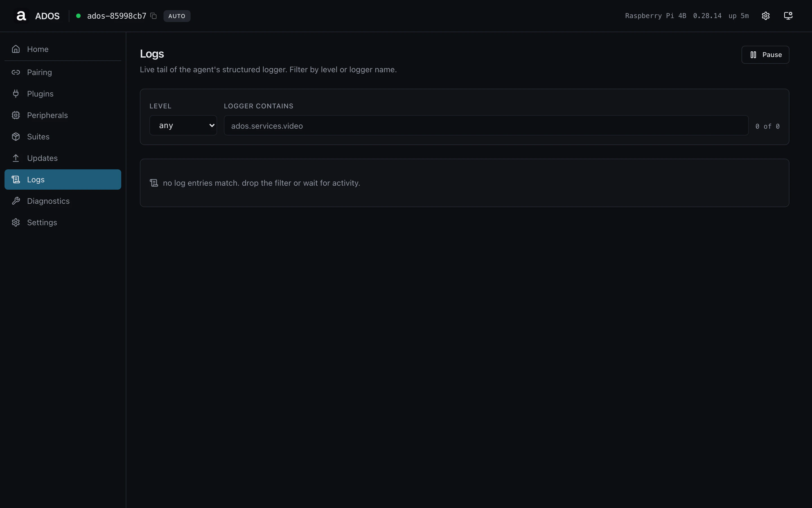Click the green online status dot
The height and width of the screenshot is (508, 812).
pos(78,16)
